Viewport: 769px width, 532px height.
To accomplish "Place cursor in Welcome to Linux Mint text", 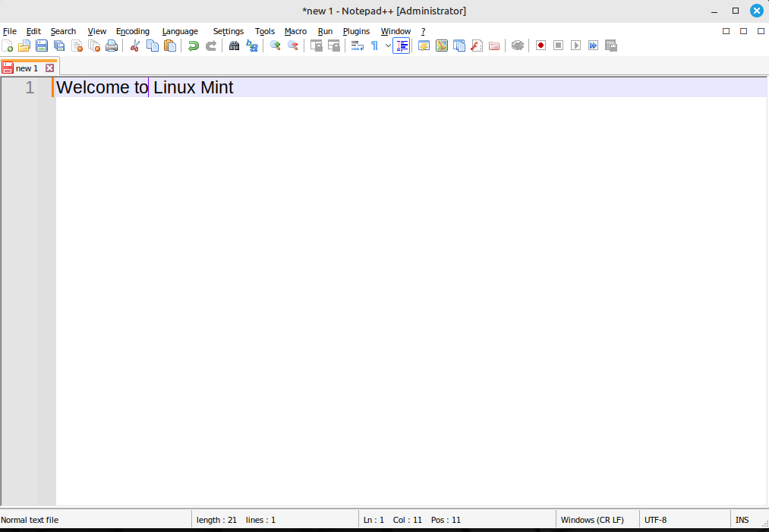I will click(x=145, y=87).
